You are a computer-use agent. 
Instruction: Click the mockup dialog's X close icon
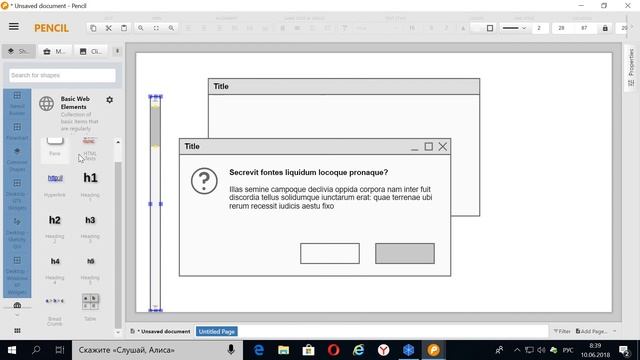pos(443,146)
